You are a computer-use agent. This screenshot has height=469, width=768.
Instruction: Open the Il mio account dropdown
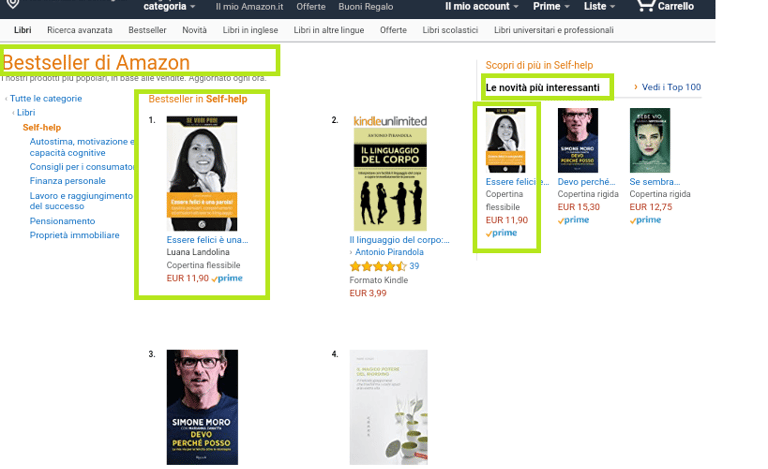point(481,6)
